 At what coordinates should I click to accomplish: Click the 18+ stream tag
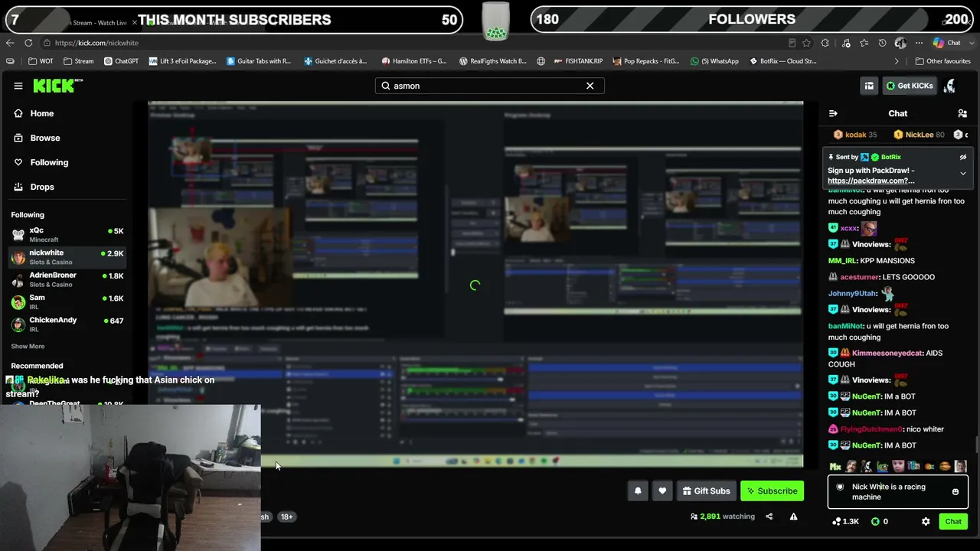286,517
